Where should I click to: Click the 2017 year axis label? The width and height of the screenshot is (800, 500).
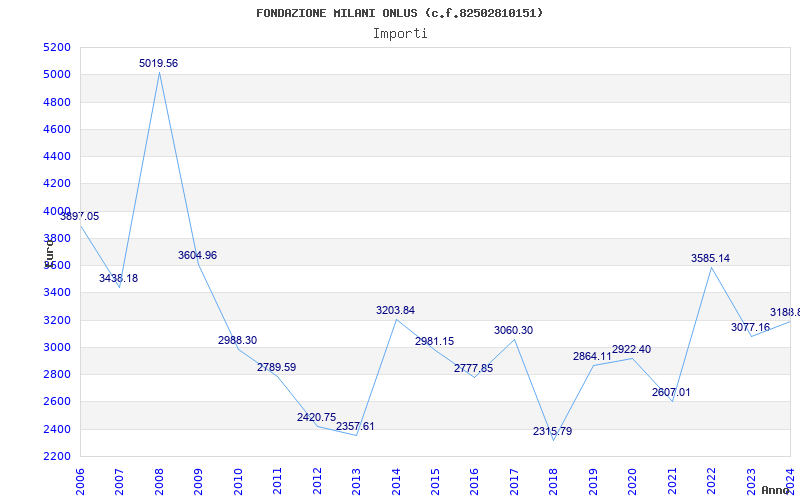514,482
